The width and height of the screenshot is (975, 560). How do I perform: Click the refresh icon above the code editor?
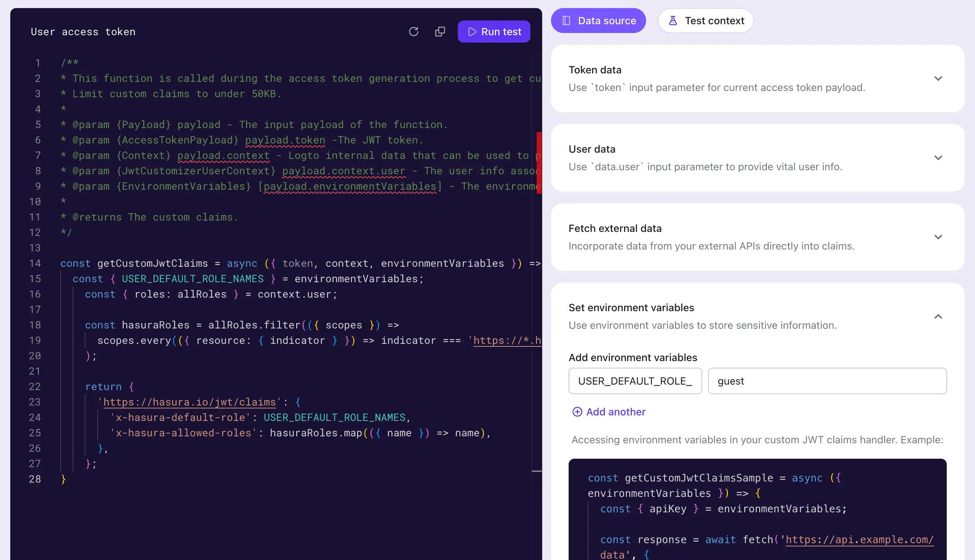(414, 32)
